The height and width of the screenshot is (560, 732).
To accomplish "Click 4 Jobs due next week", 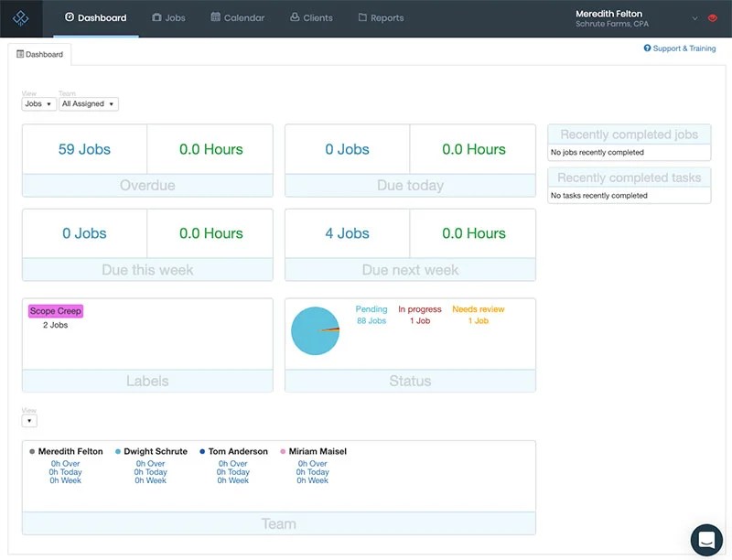I will [x=348, y=233].
